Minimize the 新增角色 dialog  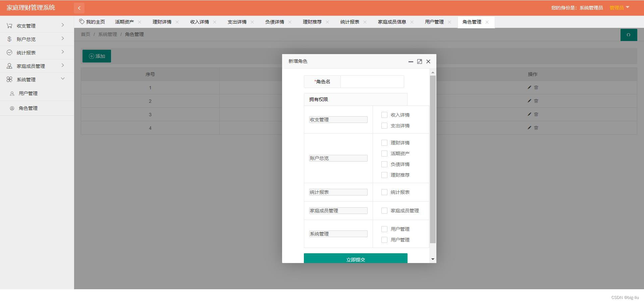point(411,61)
